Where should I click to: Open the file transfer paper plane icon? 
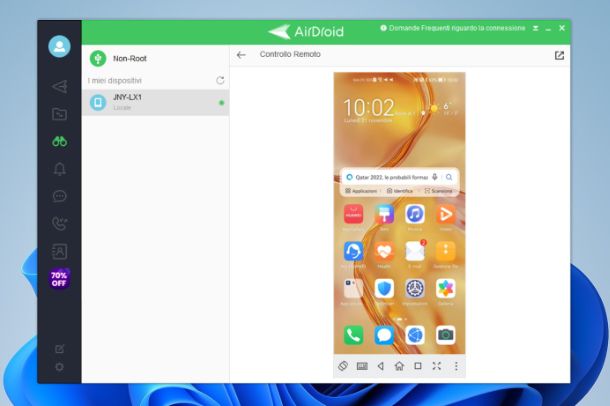[x=60, y=86]
